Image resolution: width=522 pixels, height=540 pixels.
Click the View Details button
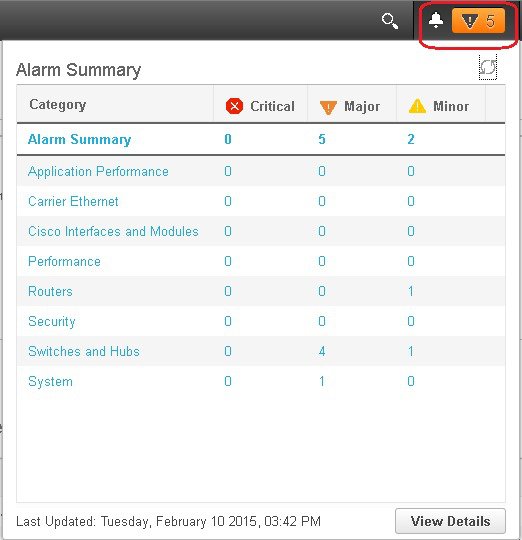click(x=450, y=521)
